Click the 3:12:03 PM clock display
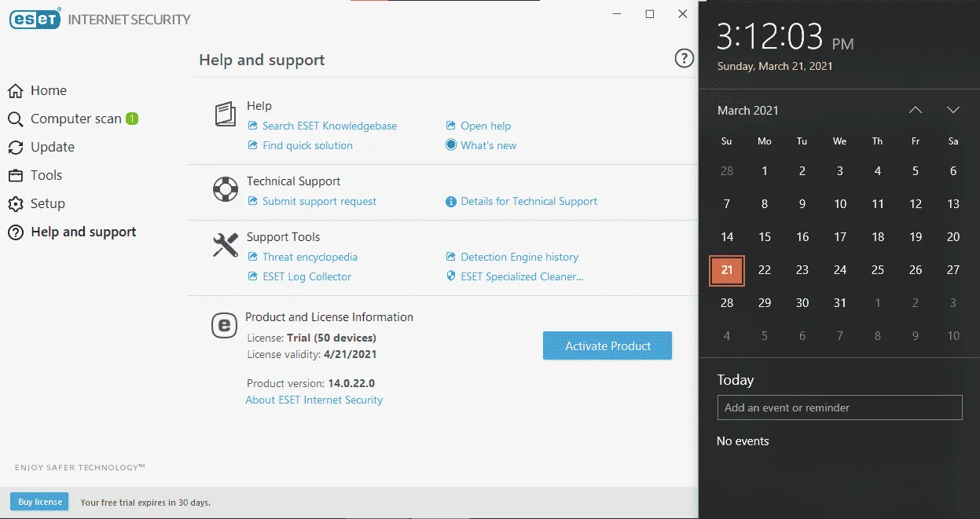This screenshot has width=980, height=519. point(785,37)
